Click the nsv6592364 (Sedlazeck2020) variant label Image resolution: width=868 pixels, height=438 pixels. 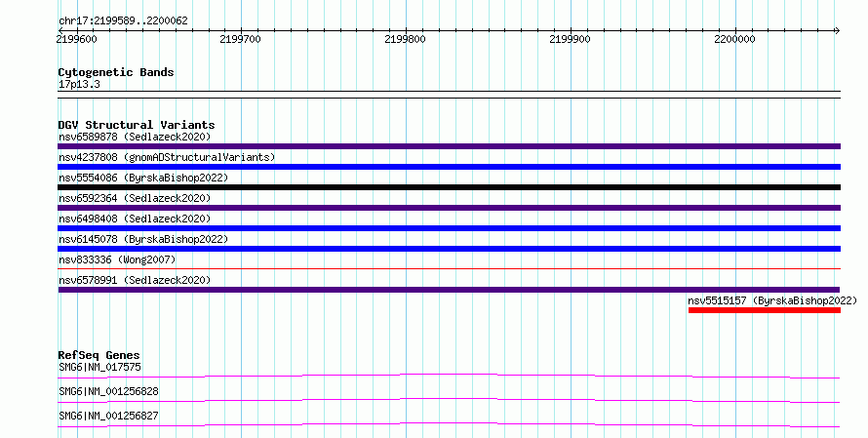(135, 198)
